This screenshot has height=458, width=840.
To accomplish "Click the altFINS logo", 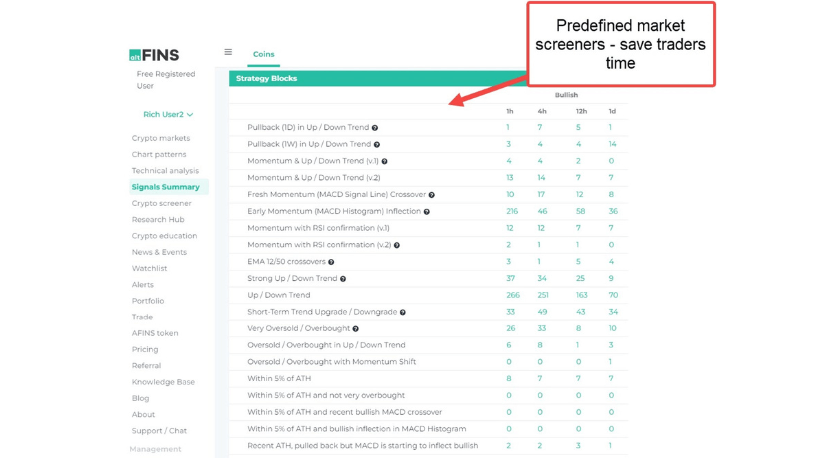I will pyautogui.click(x=153, y=56).
